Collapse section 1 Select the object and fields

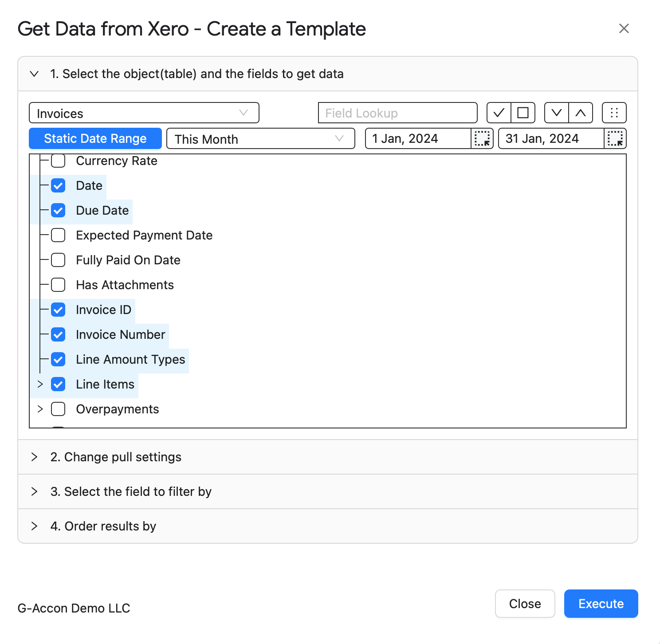(x=328, y=74)
